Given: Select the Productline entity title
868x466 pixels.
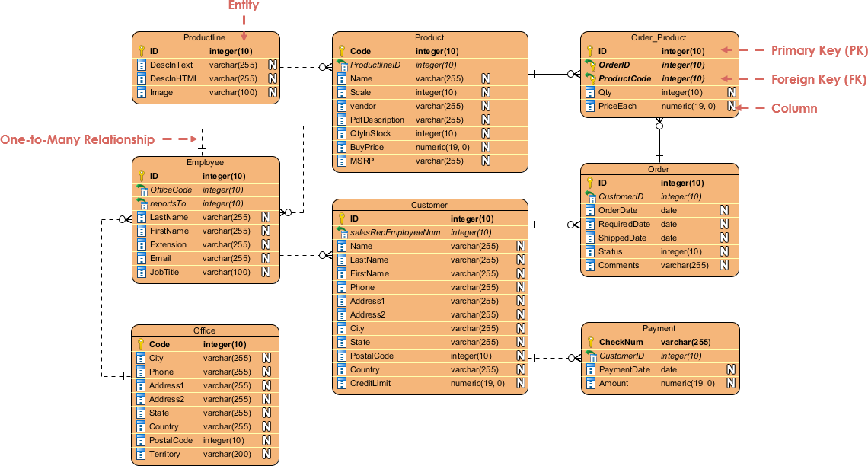Looking at the screenshot, I should [x=204, y=37].
